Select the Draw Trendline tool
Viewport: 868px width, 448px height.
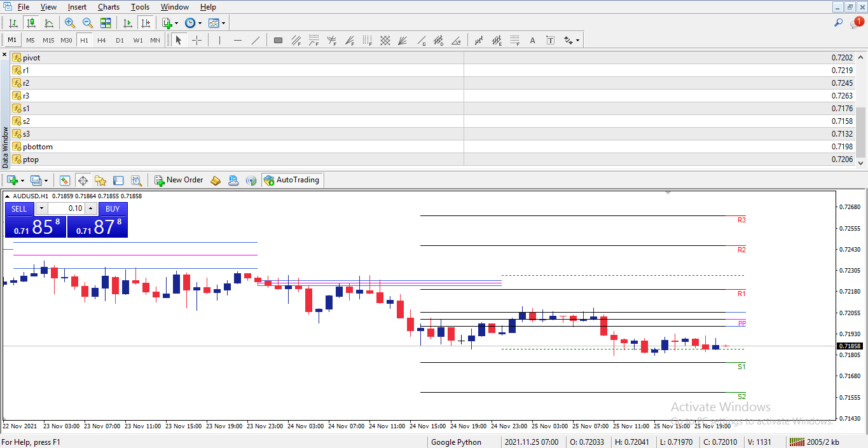(256, 40)
